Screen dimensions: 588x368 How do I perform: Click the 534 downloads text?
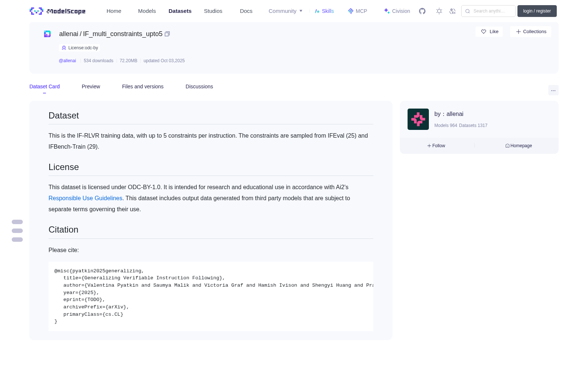coord(98,61)
